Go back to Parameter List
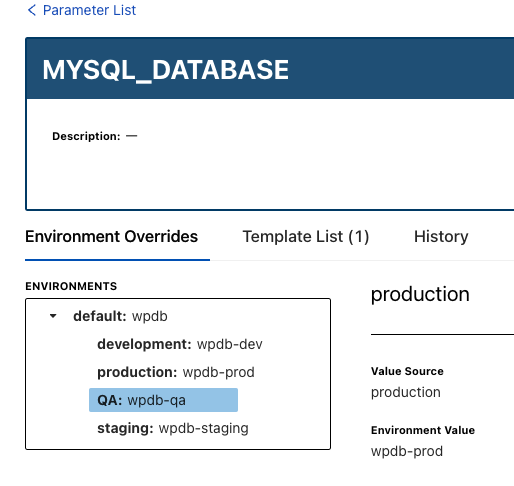This screenshot has width=514, height=486. pyautogui.click(x=82, y=10)
